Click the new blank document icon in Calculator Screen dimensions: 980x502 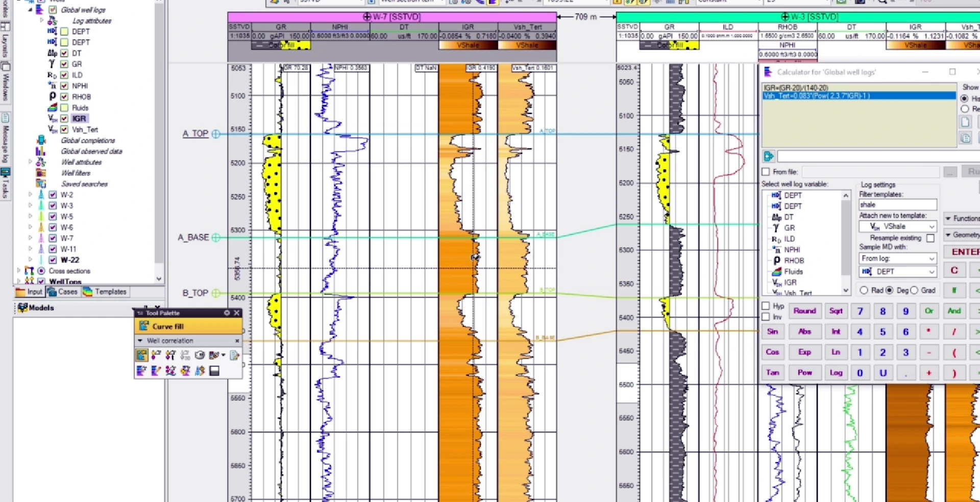pyautogui.click(x=965, y=122)
